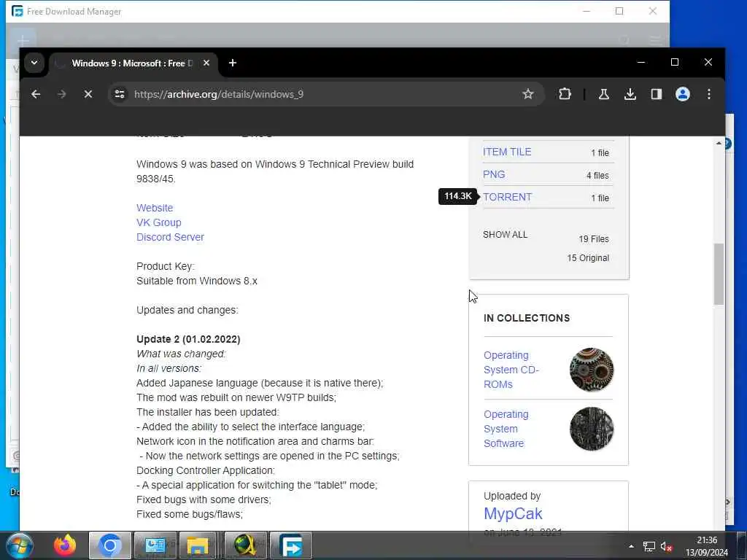Image resolution: width=747 pixels, height=560 pixels.
Task: Open Free Download Manager taskbar icon
Action: [291, 545]
